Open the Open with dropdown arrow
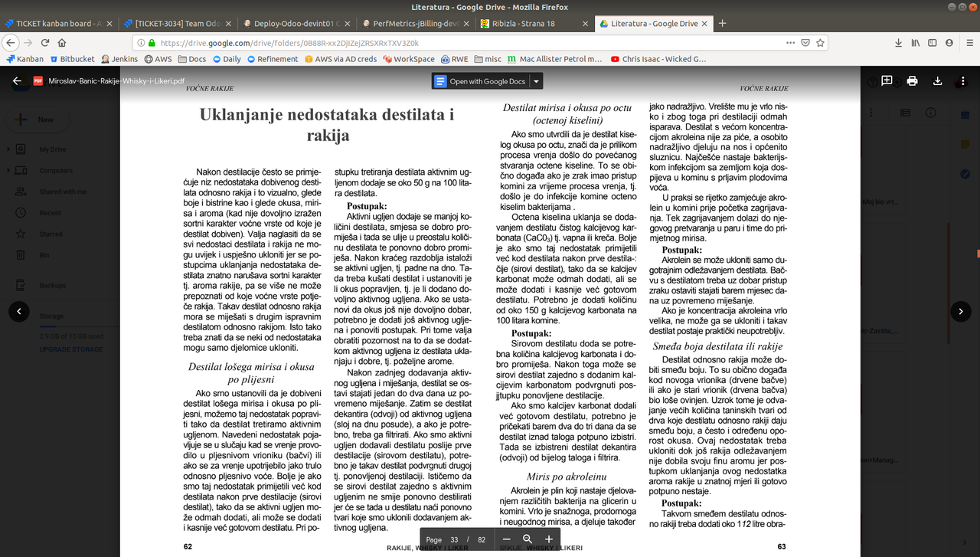This screenshot has height=557, width=980. [x=536, y=81]
